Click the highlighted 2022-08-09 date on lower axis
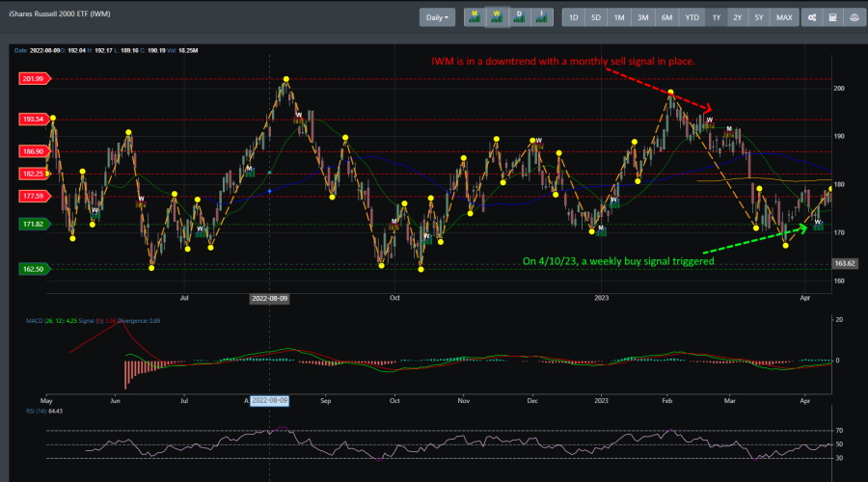The height and width of the screenshot is (482, 868). click(x=270, y=401)
